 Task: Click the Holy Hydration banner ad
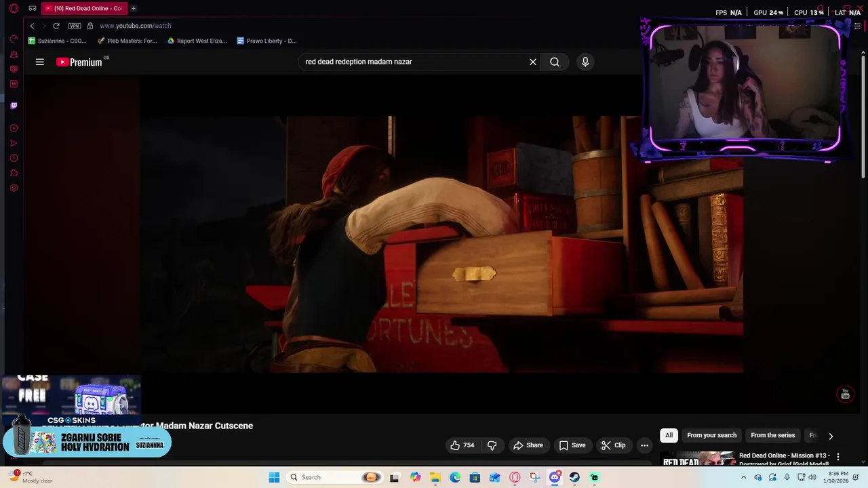87,442
